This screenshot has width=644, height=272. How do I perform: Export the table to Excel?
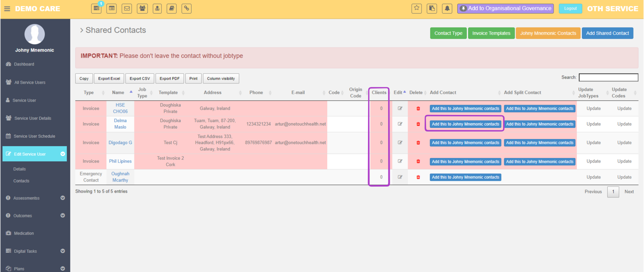click(x=109, y=78)
